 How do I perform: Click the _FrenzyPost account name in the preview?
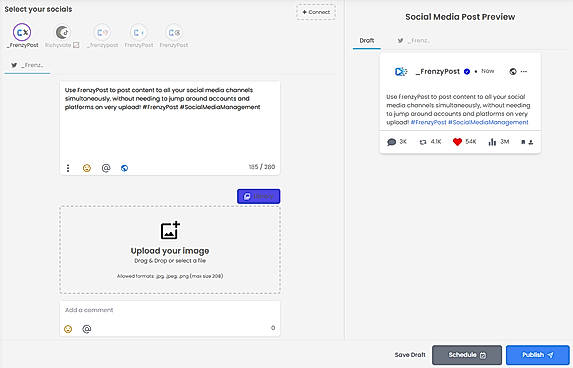437,72
